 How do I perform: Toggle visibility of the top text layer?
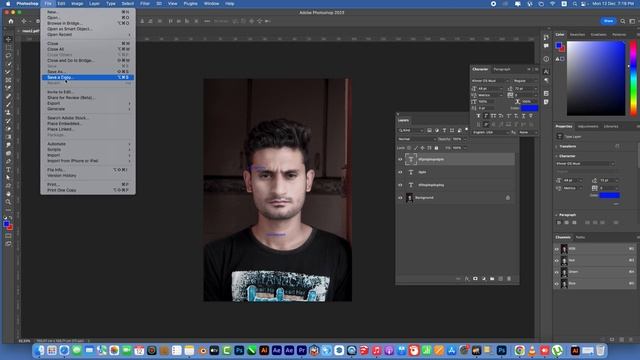coord(400,159)
